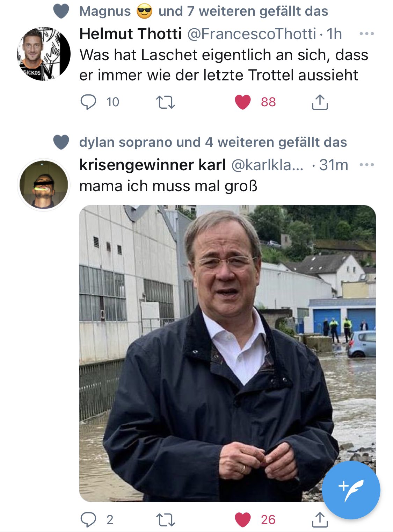Open the krisengewinner karl display name

click(x=152, y=165)
